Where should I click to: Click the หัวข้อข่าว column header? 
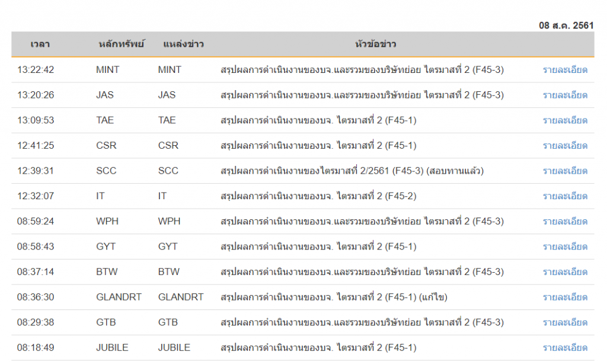[x=375, y=44]
